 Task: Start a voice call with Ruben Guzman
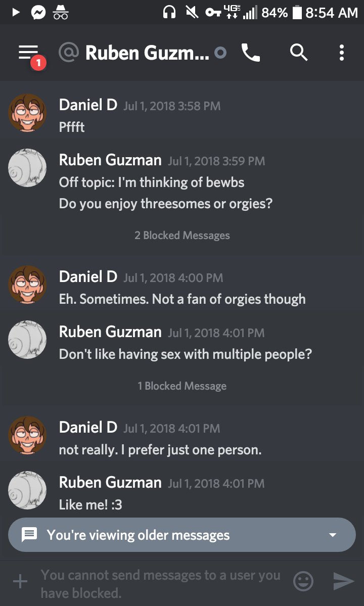coord(250,53)
